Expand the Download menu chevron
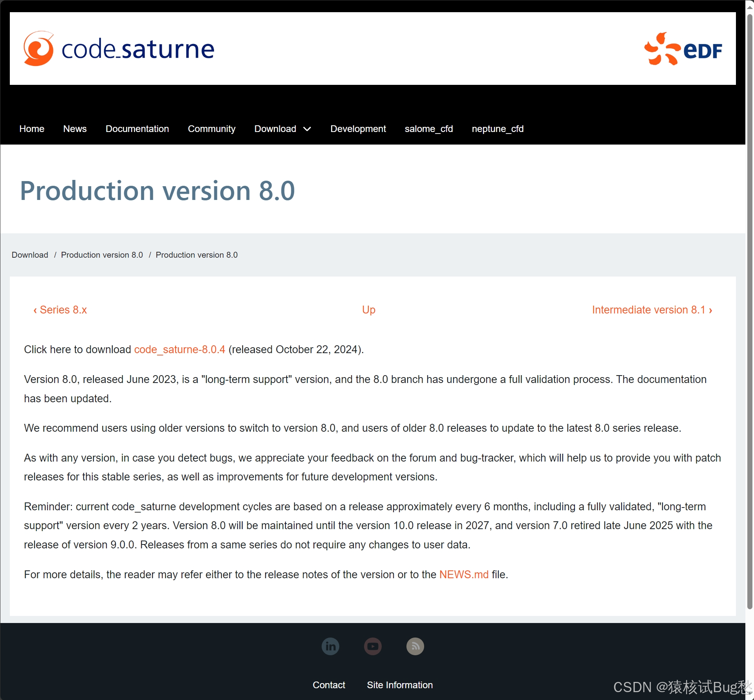Screen dimensions: 754x700 [x=307, y=129]
